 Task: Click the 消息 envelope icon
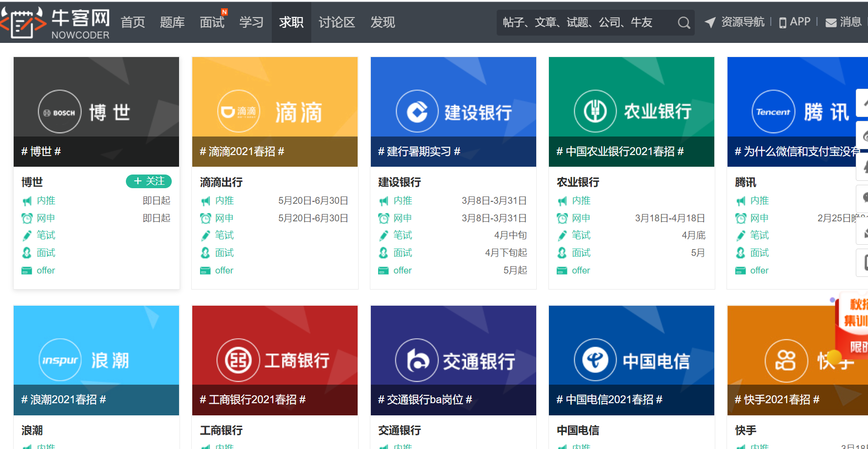(x=831, y=23)
